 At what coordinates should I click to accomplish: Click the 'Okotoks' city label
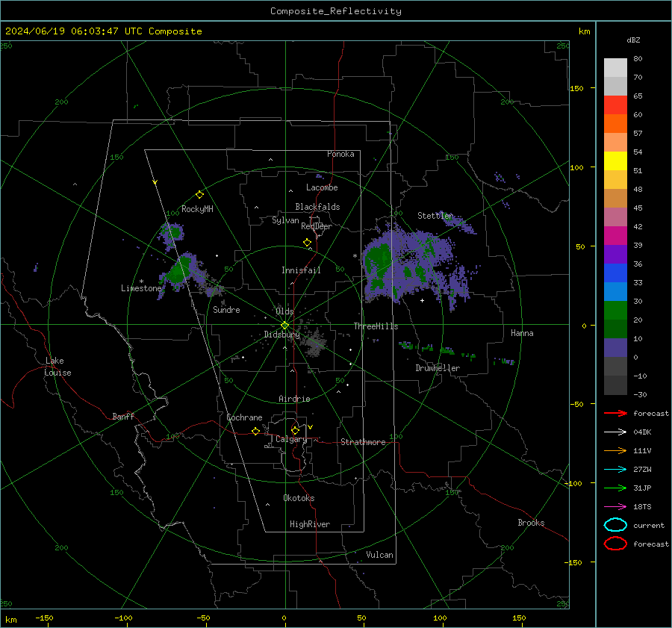[x=299, y=498]
